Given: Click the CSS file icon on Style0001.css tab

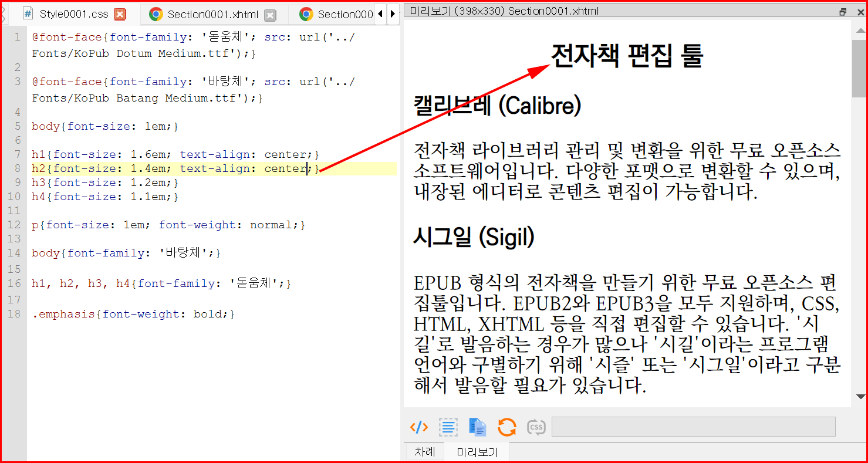Looking at the screenshot, I should (28, 14).
